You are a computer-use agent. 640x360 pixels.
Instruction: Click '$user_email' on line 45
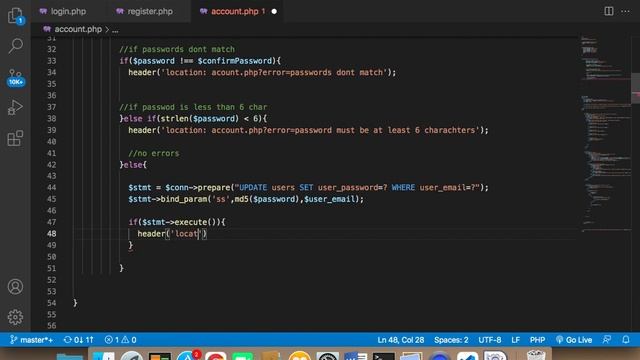pos(330,199)
